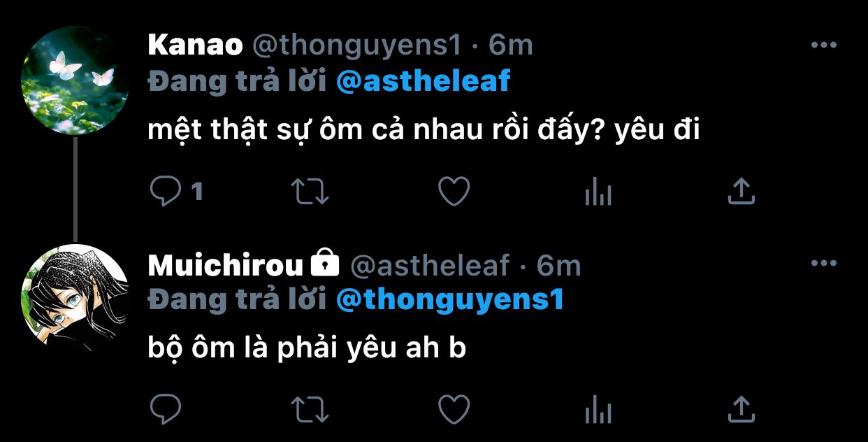Open Muichirou's anime profile picture
This screenshot has height=442, width=868.
pyautogui.click(x=75, y=297)
